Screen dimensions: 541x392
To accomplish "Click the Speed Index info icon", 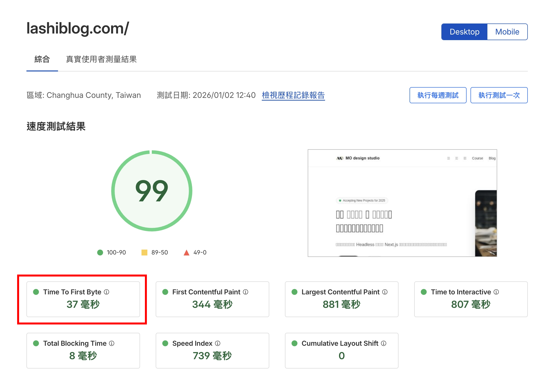I will click(x=218, y=343).
